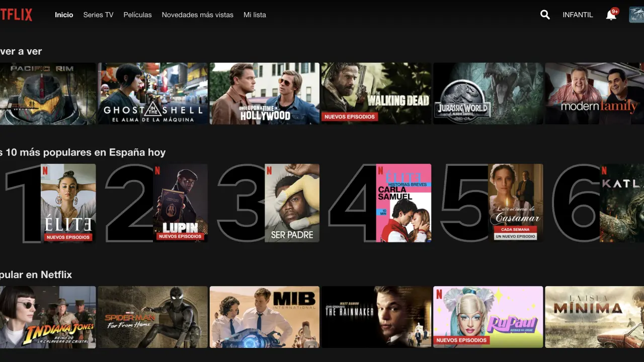Screen dimensions: 644x362
Task: Open Novedades más vistas
Action: click(197, 15)
